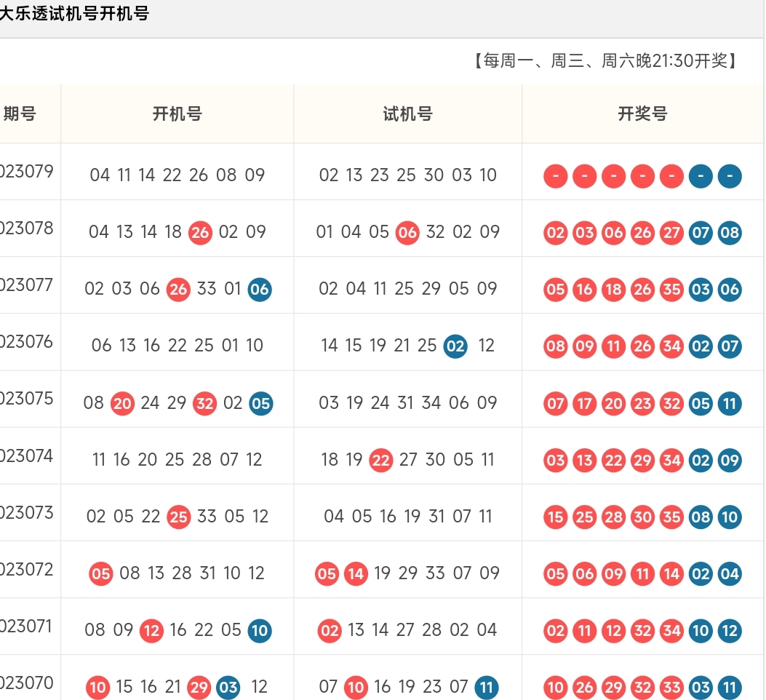Click red ball 27 in 23078 开奖号
766x700 pixels.
[671, 233]
